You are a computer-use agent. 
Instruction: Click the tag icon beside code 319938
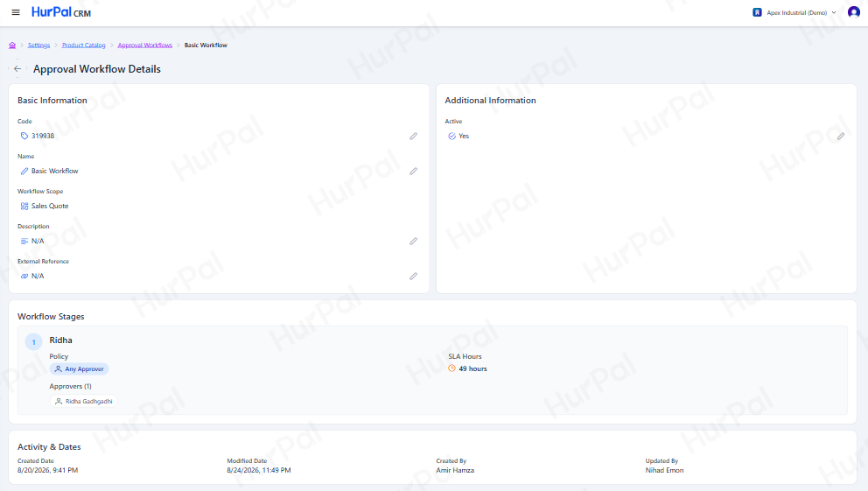pos(24,136)
